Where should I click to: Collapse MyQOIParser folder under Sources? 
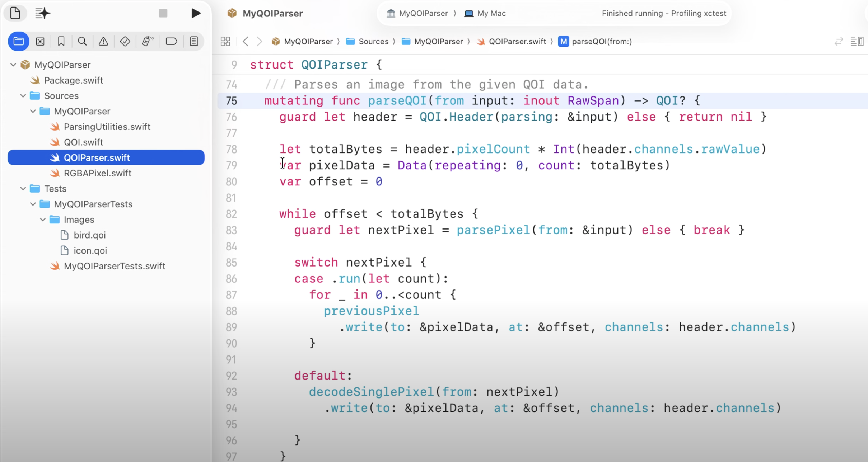tap(33, 111)
